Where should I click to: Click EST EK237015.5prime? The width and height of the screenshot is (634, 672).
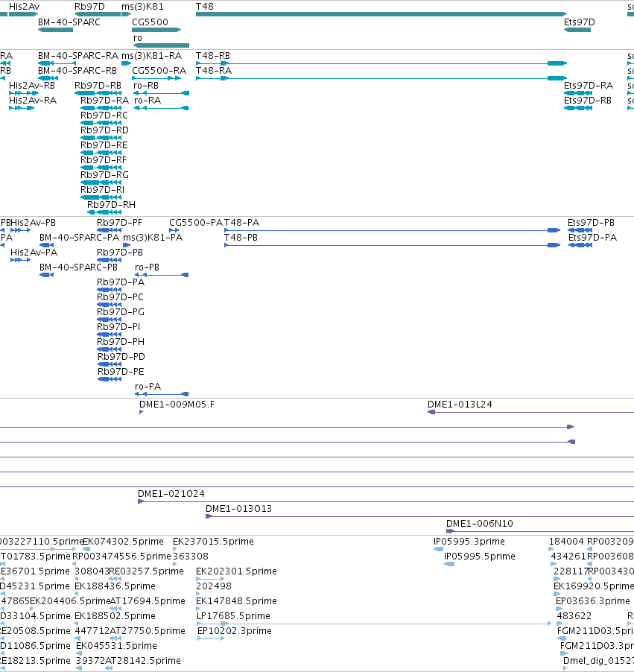214,542
